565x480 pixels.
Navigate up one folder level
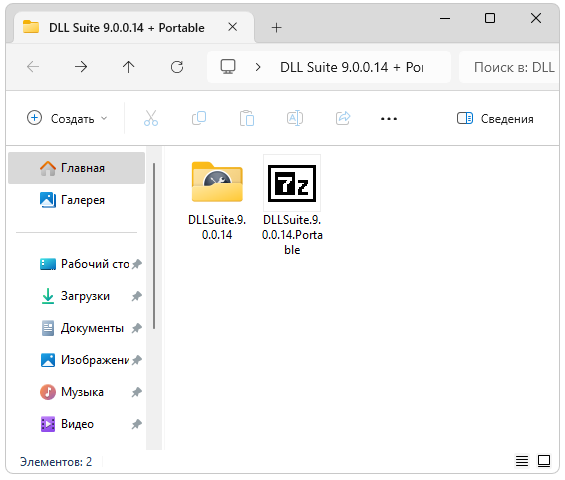128,67
